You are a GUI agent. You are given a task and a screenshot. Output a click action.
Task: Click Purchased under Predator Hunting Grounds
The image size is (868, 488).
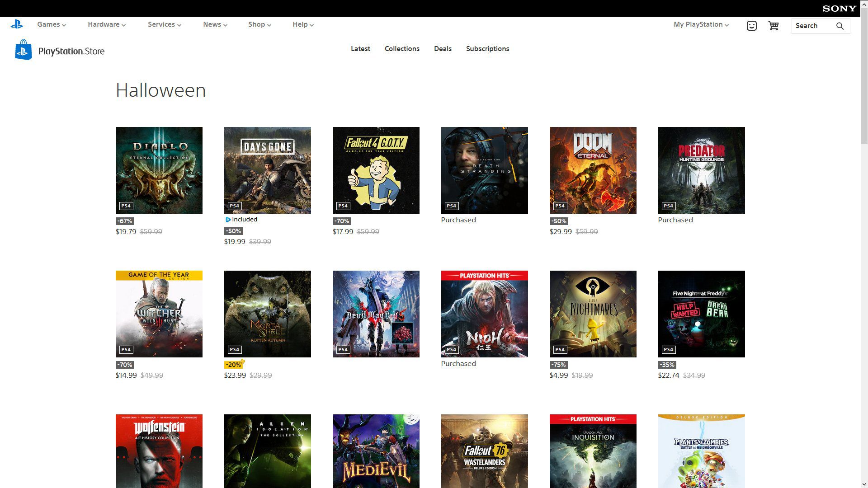click(675, 220)
